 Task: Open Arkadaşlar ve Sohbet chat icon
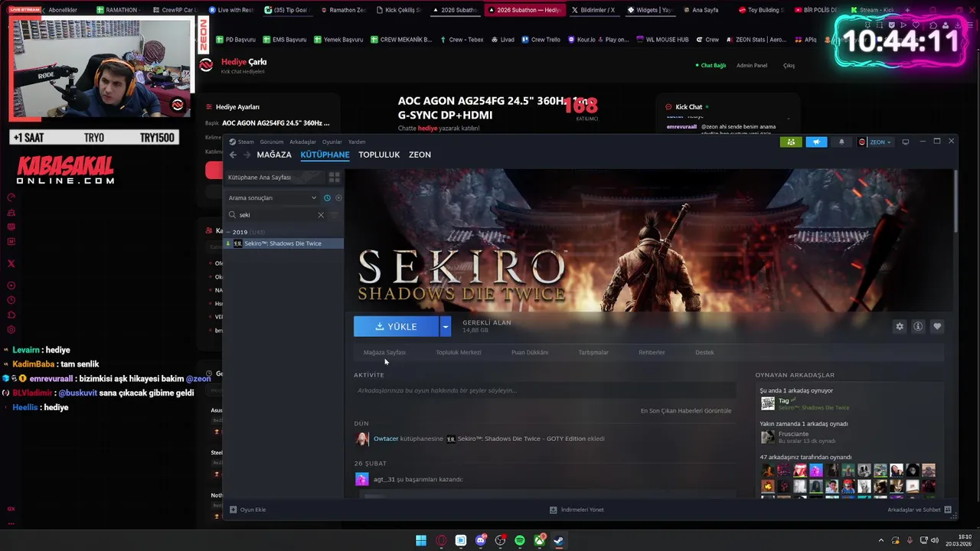click(948, 510)
